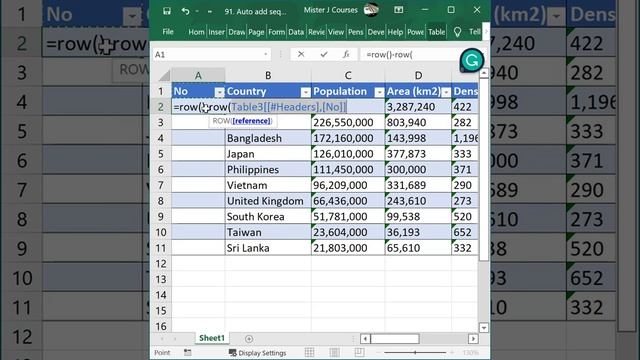This screenshot has width=640, height=360.
Task: Add a new sheet with plus icon
Action: point(249,338)
